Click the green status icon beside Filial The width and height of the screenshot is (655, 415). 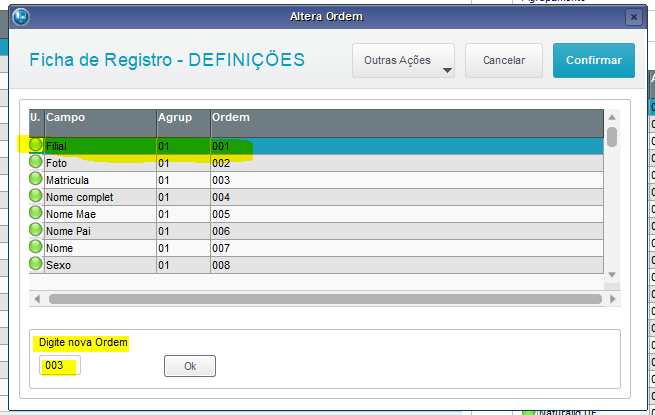coord(36,145)
